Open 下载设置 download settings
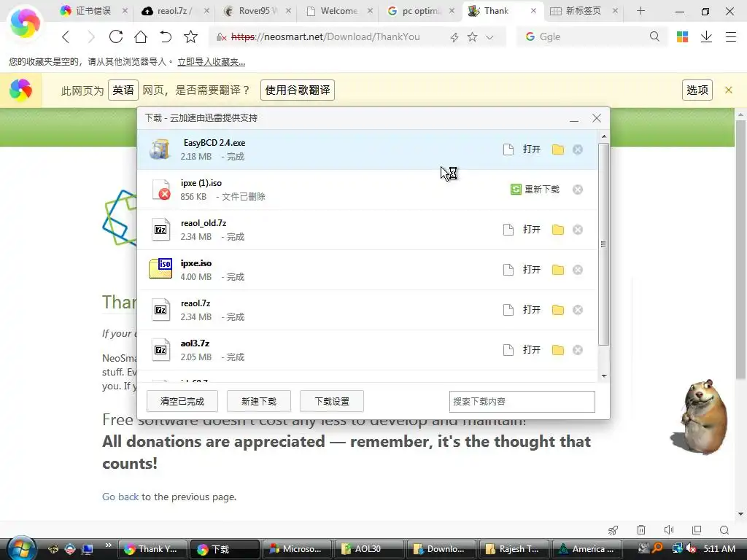This screenshot has height=560, width=747. [x=332, y=401]
